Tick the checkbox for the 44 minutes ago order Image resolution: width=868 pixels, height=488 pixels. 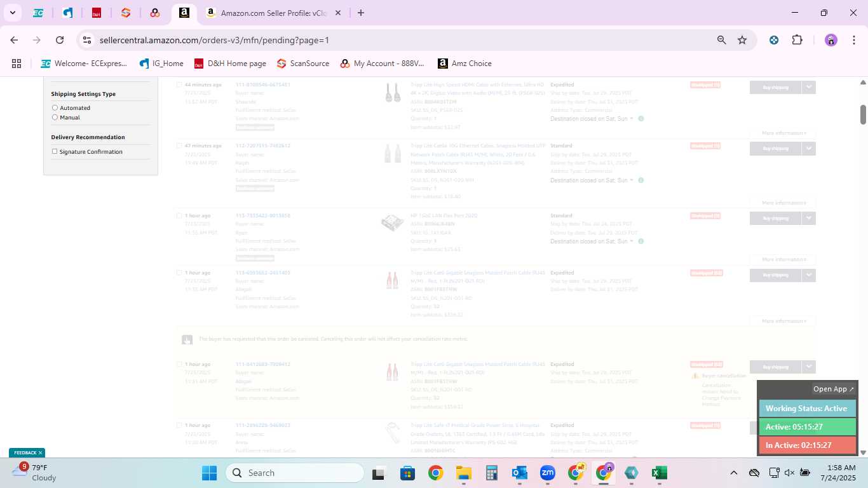pyautogui.click(x=179, y=85)
